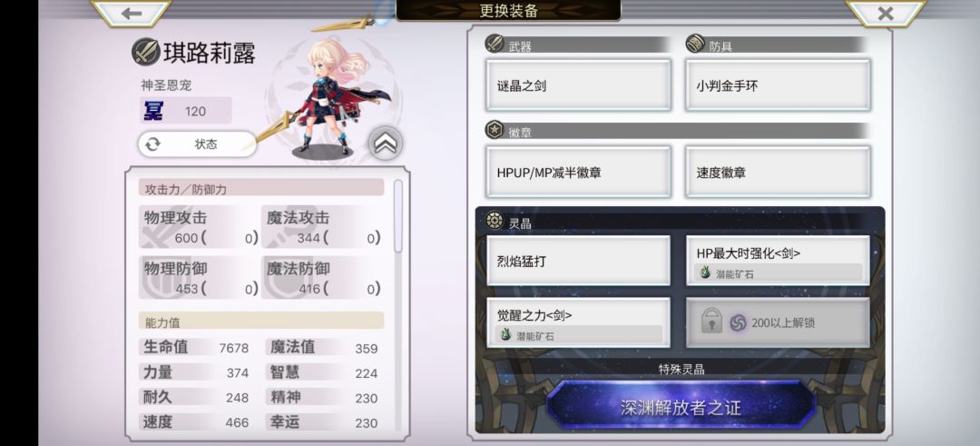The height and width of the screenshot is (446, 980).
Task: Tap the lock icon on locked slot
Action: pyautogui.click(x=711, y=322)
